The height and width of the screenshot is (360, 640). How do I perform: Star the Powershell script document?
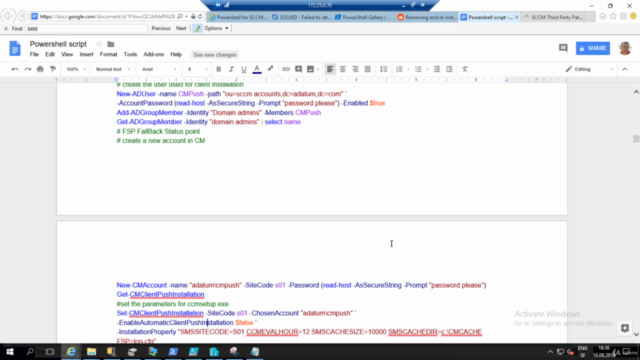pyautogui.click(x=99, y=44)
